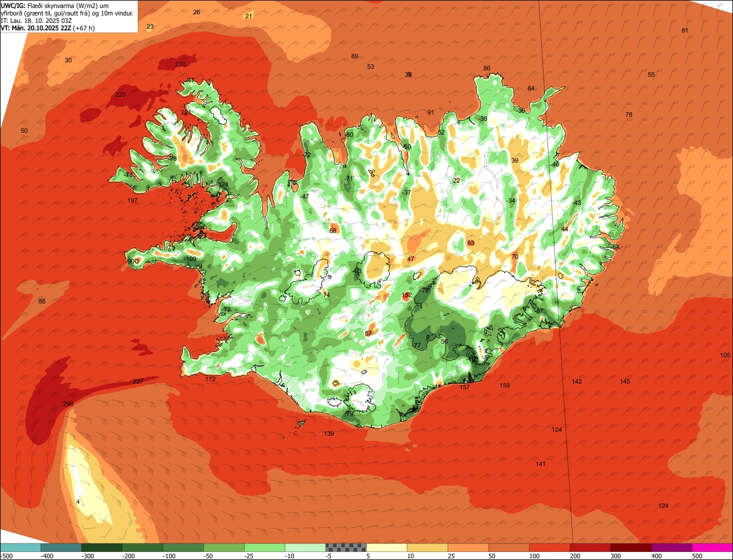This screenshot has height=560, width=733.
Task: Select the flux value 220 over the sea
Action: (120, 94)
